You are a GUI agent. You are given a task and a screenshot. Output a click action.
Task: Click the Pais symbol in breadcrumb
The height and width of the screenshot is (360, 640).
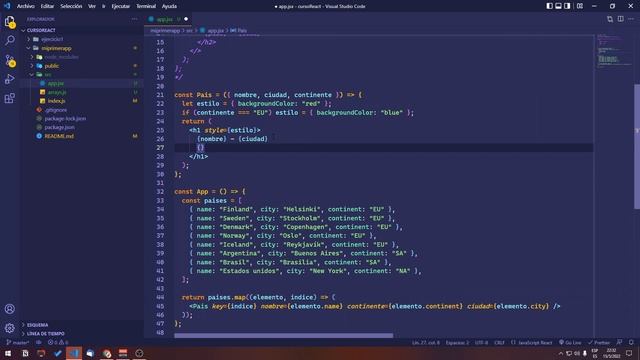click(239, 31)
